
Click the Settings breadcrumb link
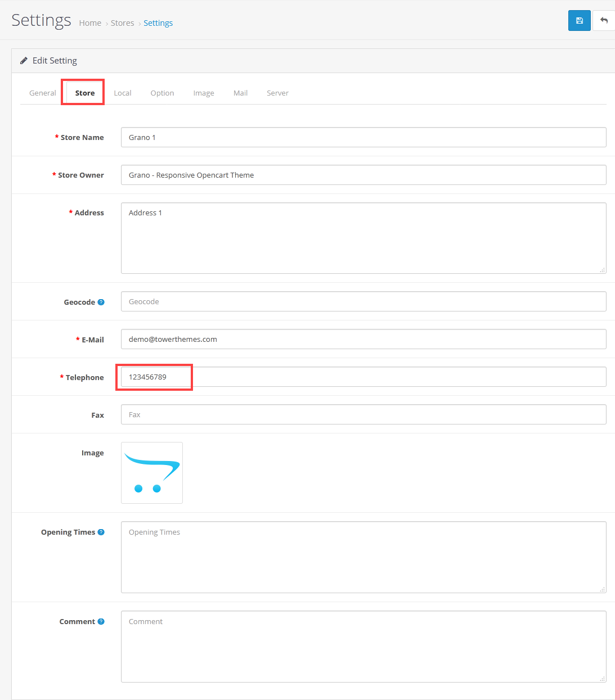(x=158, y=23)
